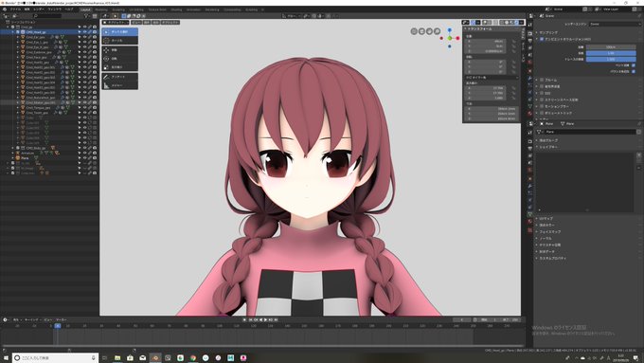
Task: Switch viewport to wireframe shading
Action: pos(502,22)
